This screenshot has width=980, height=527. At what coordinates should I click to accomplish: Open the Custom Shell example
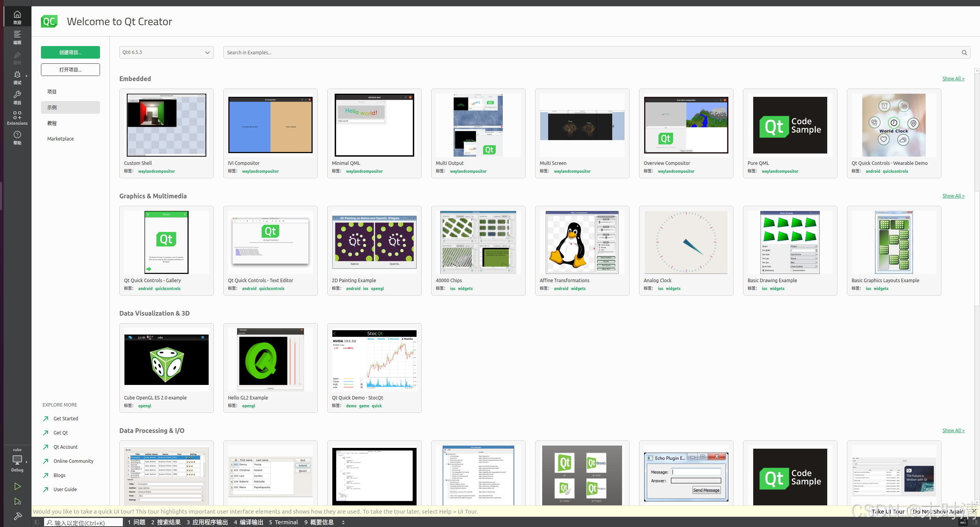[x=166, y=133]
